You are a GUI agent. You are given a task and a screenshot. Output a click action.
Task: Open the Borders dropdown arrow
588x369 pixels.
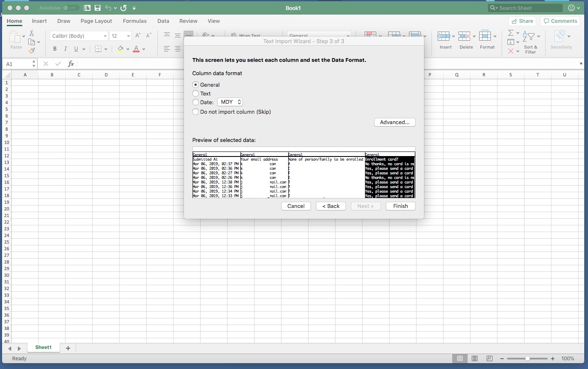106,49
